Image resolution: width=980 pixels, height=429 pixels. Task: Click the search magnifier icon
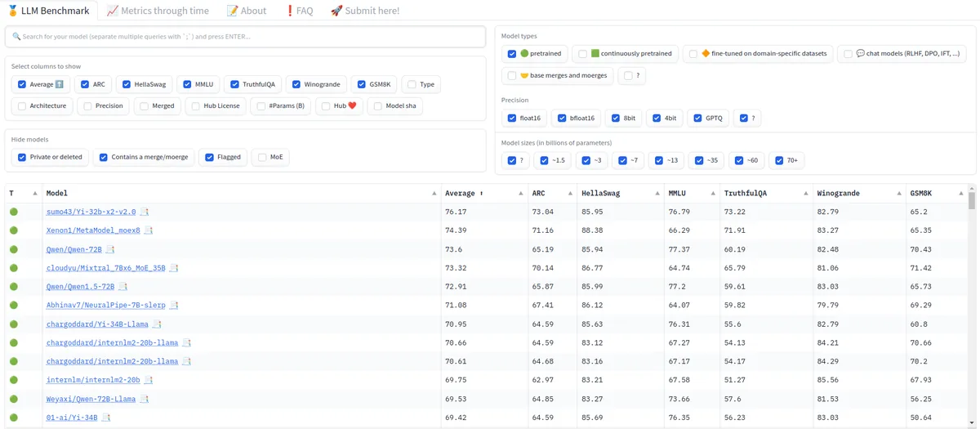[16, 37]
